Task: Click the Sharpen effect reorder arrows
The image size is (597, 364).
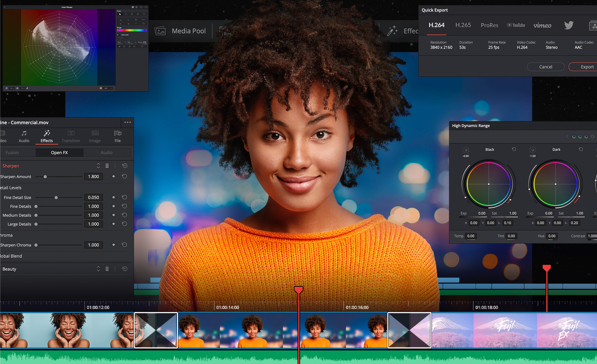Action: (98, 166)
